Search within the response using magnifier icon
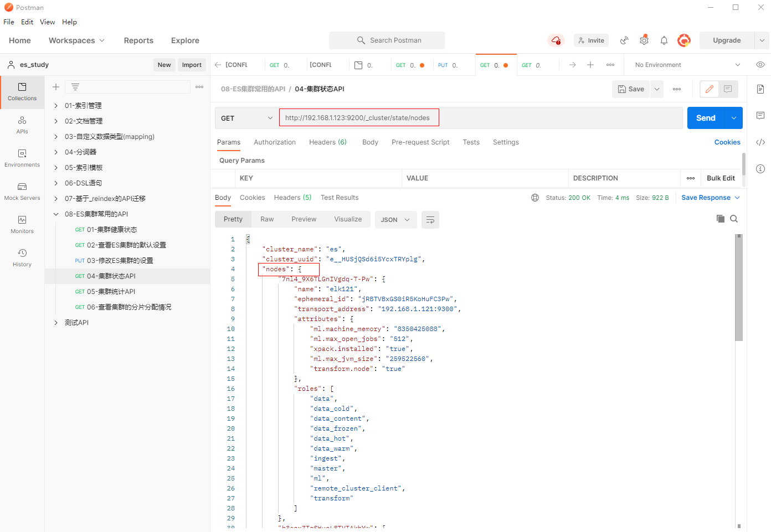This screenshot has height=532, width=771. point(734,219)
